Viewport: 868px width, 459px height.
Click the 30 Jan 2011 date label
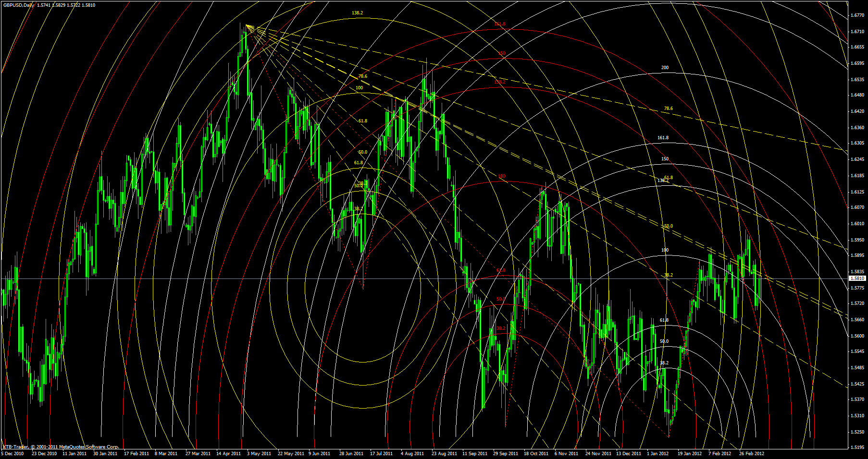point(105,453)
